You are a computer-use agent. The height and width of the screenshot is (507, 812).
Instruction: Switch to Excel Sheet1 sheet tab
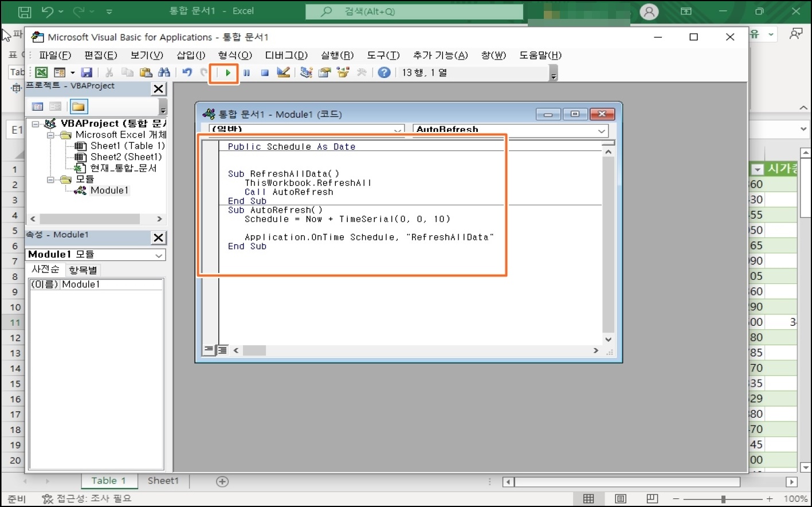coord(163,481)
